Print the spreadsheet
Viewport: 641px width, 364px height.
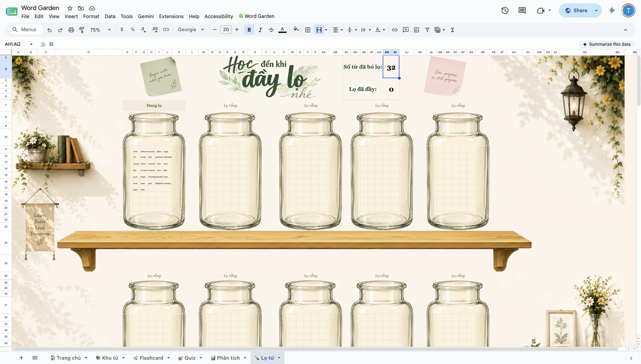[x=71, y=30]
